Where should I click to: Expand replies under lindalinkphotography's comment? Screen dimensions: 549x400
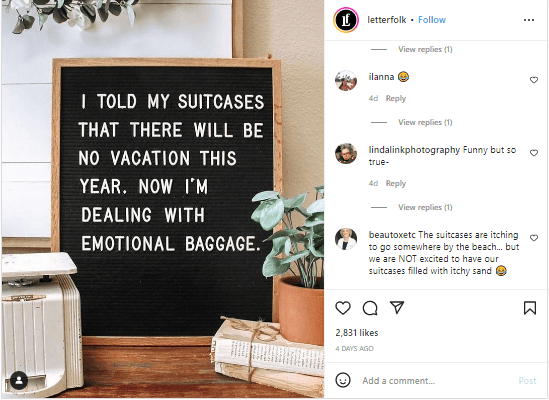(x=425, y=207)
